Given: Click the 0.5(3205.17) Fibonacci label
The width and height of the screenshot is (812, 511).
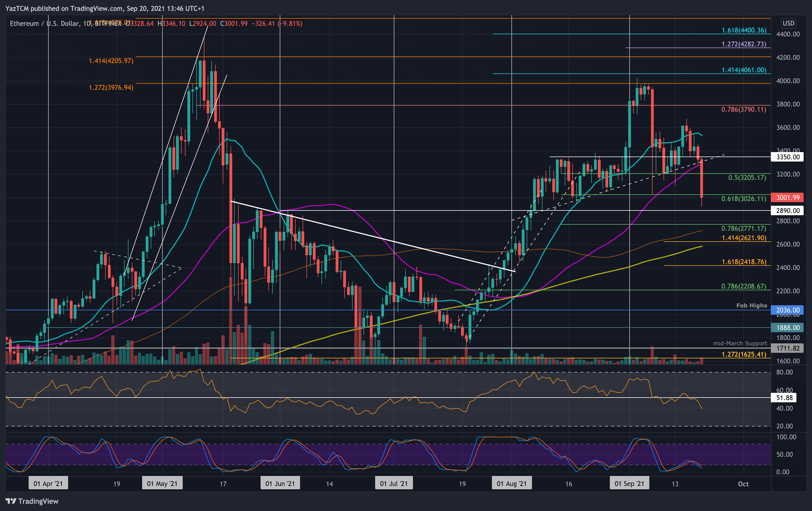Looking at the screenshot, I should [747, 178].
